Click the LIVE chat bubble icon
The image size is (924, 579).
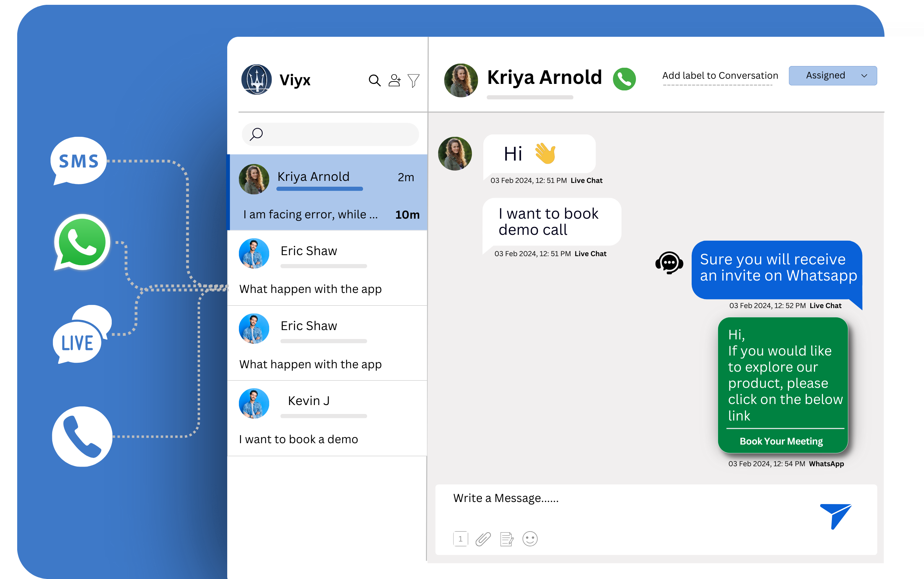(82, 334)
